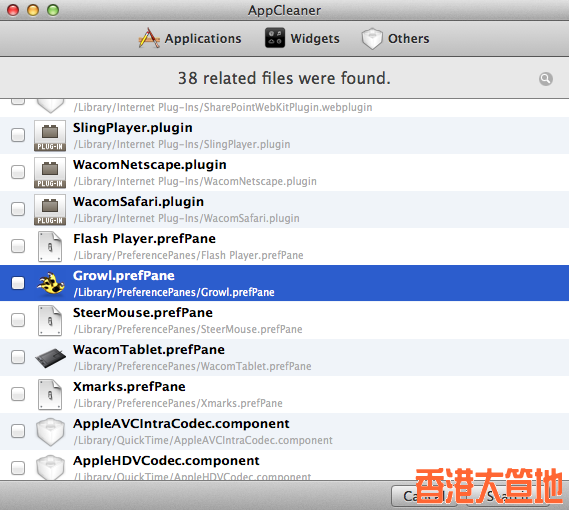The image size is (569, 510).
Task: Click path /Library/Internet Plug-Ins/SlingPlayer.plugin
Action: pos(182,144)
